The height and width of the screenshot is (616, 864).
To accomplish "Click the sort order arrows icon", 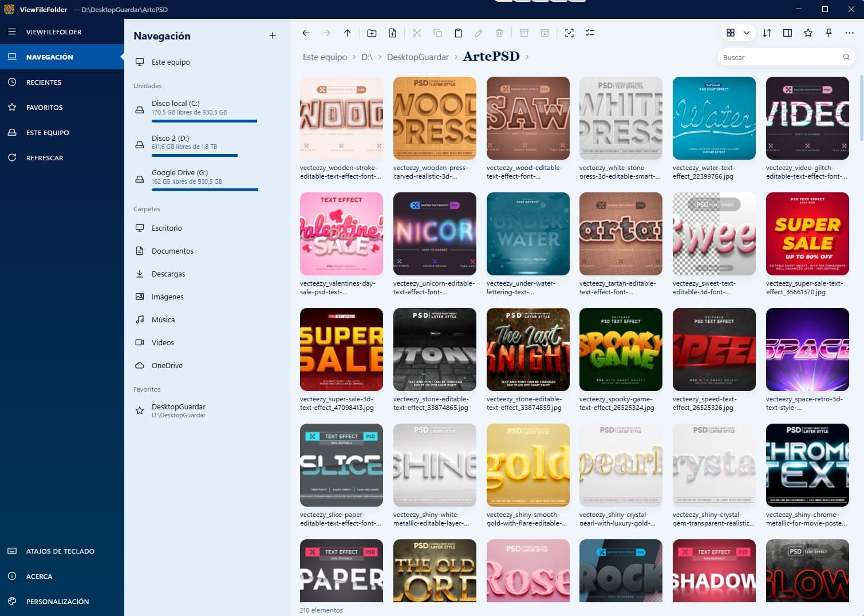I will click(767, 33).
